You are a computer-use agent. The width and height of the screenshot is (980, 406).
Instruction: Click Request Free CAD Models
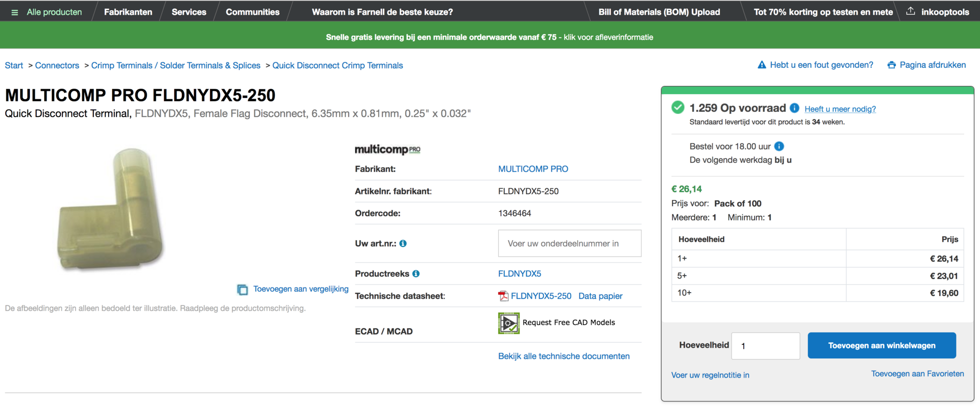[569, 323]
